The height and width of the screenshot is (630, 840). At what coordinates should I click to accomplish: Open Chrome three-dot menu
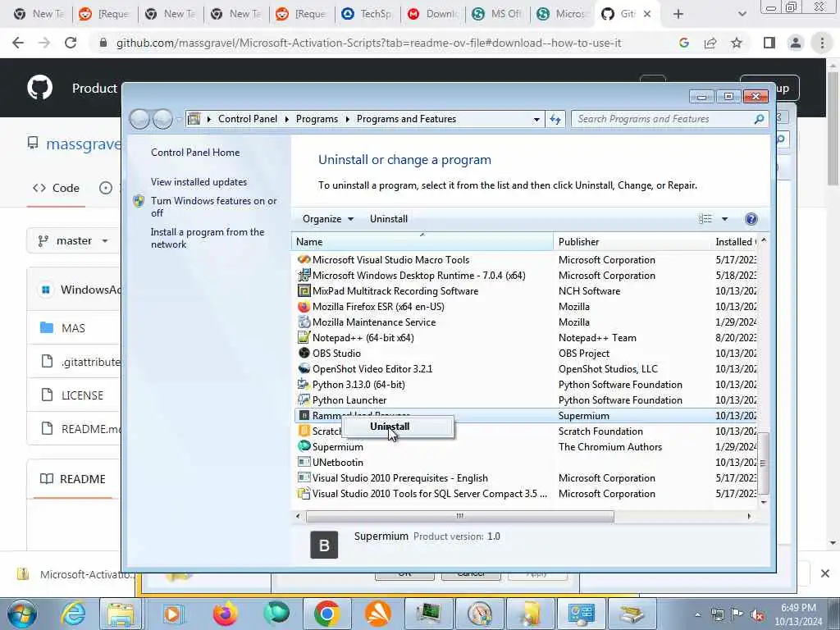822,43
